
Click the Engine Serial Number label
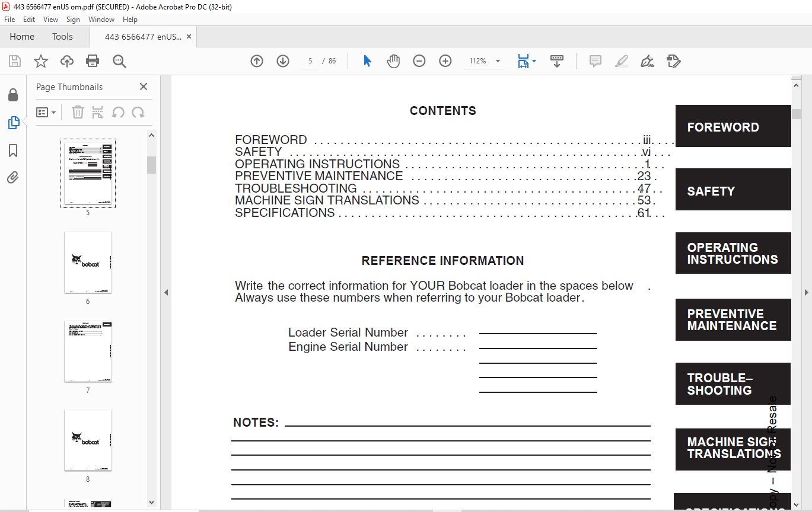(x=348, y=347)
